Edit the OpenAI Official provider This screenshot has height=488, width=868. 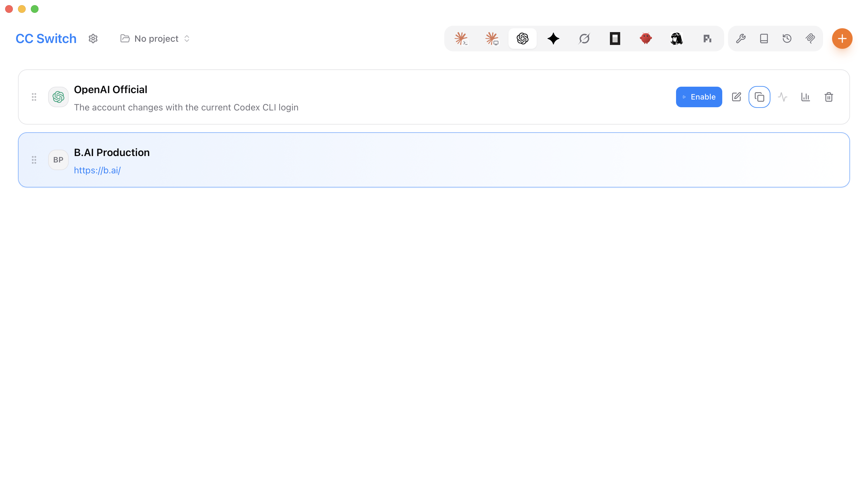point(737,97)
